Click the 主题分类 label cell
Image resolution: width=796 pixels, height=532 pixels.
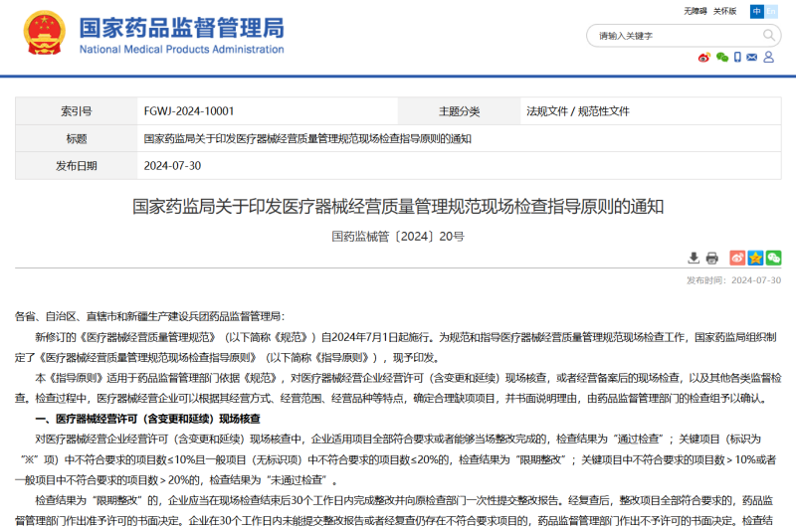tap(459, 111)
